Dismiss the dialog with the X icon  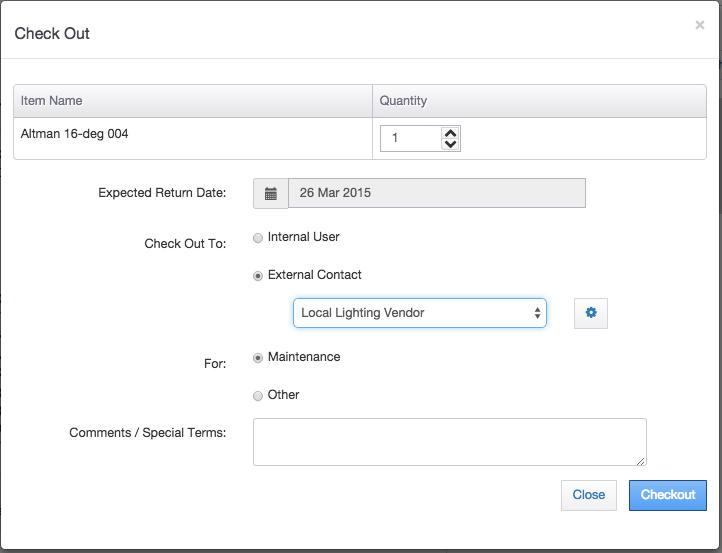pyautogui.click(x=699, y=25)
